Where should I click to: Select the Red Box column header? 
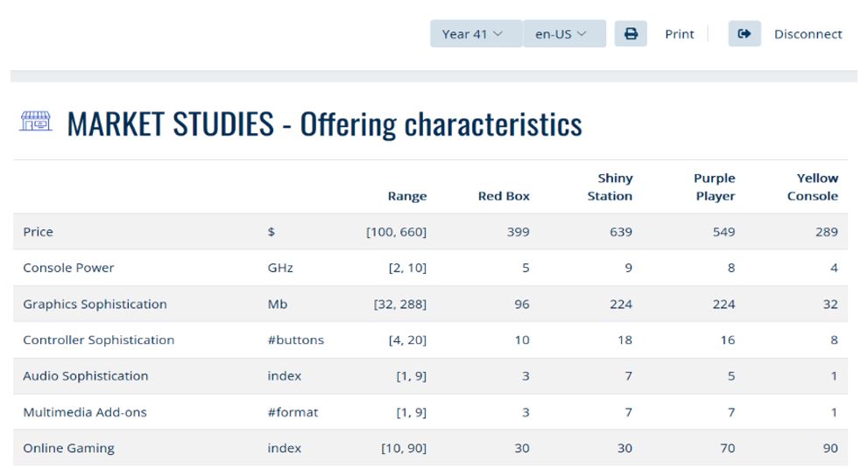504,196
